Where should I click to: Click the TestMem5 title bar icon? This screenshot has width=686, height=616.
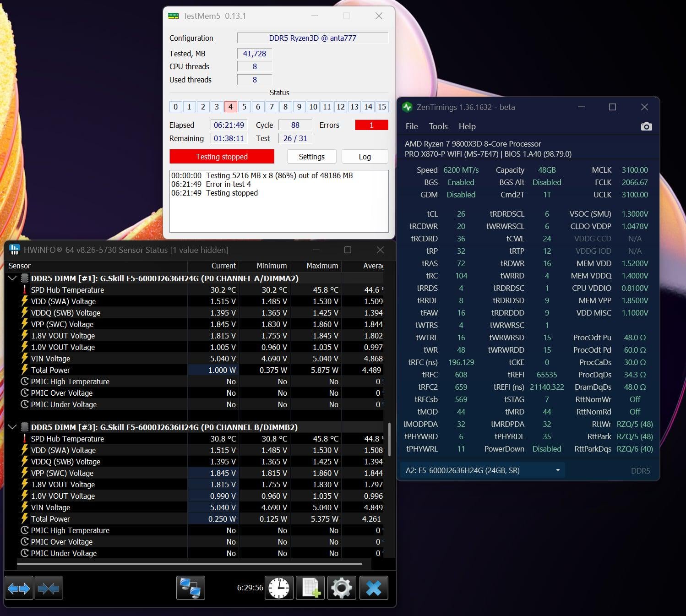tap(174, 16)
